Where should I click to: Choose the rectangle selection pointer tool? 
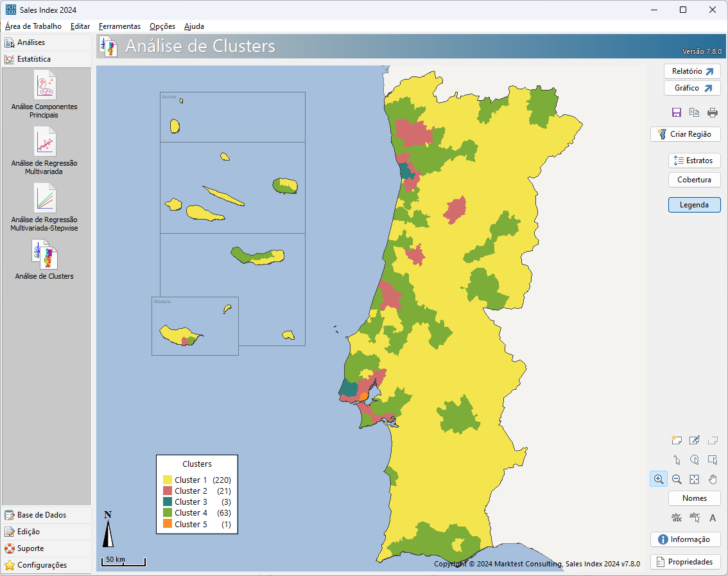pos(713,460)
